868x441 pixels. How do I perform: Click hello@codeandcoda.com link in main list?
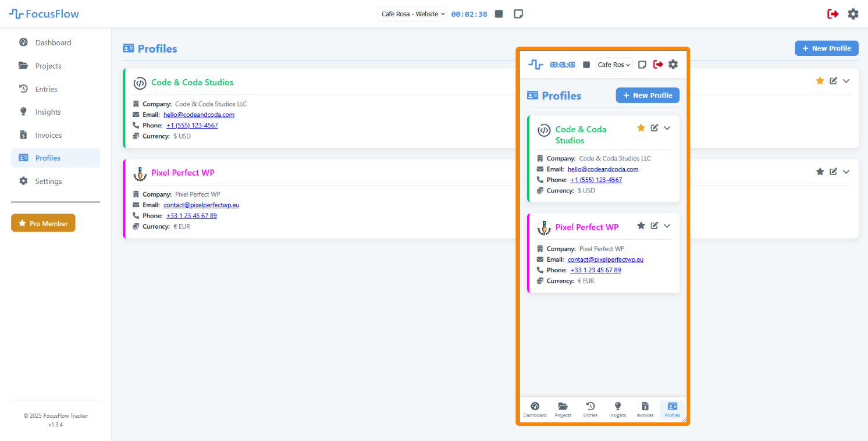pyautogui.click(x=199, y=115)
